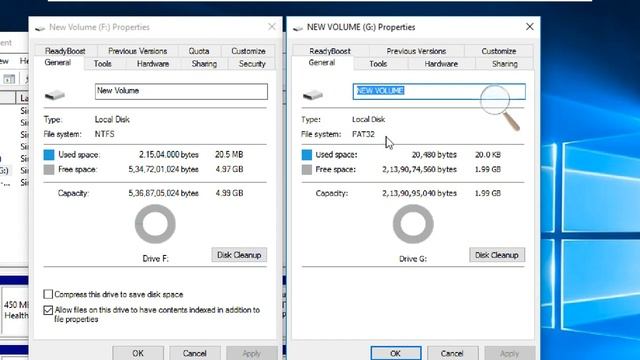Click the New Volume name field for drive F

(181, 91)
